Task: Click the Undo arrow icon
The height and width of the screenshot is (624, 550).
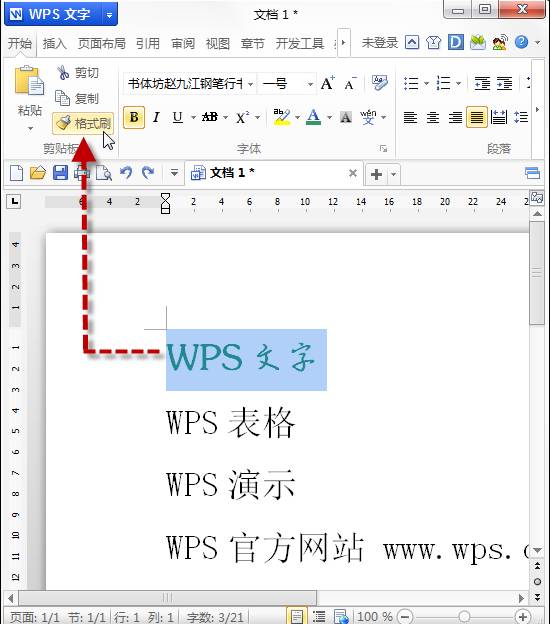Action: (126, 173)
